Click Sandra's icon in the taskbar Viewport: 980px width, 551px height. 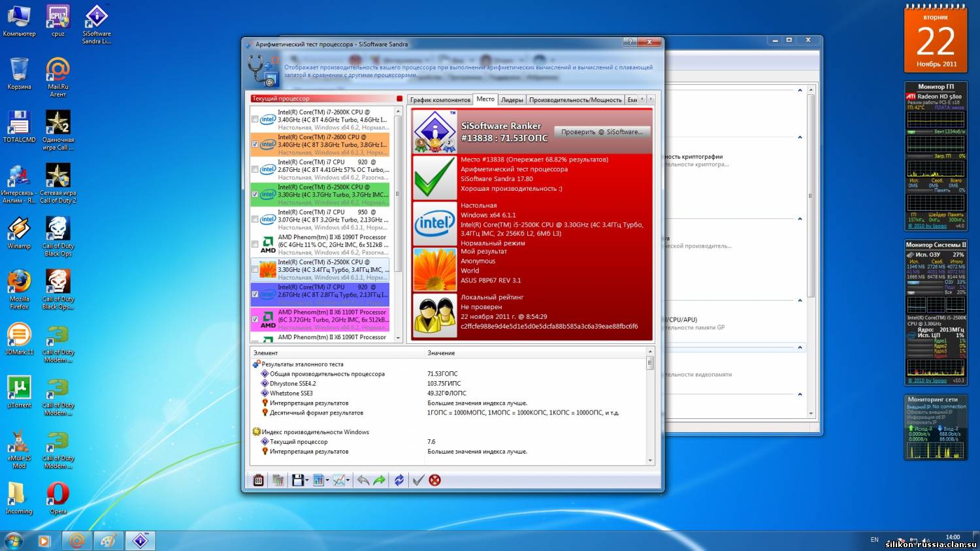(x=140, y=541)
